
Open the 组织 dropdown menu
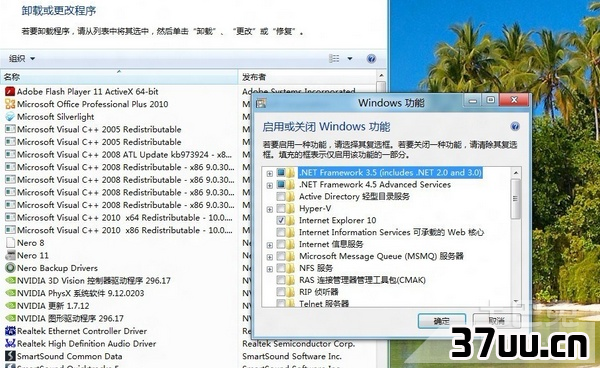click(22, 59)
